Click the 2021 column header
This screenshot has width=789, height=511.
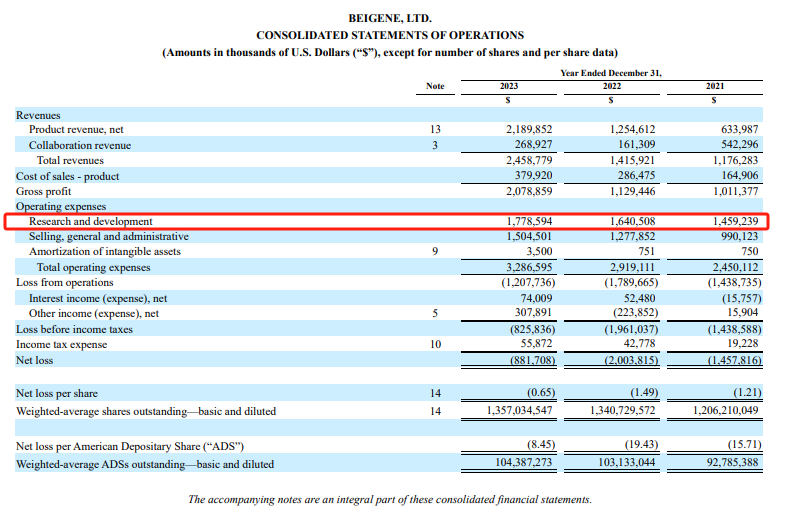tap(715, 86)
